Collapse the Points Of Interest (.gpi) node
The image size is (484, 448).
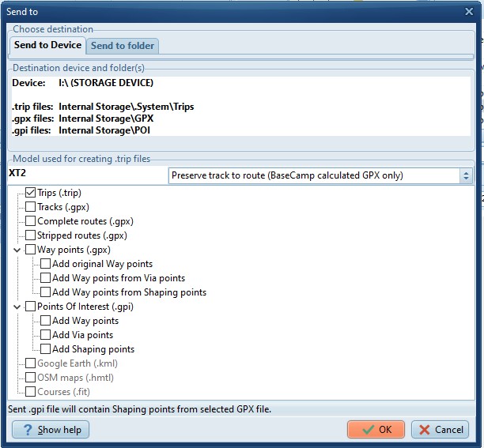(x=17, y=307)
